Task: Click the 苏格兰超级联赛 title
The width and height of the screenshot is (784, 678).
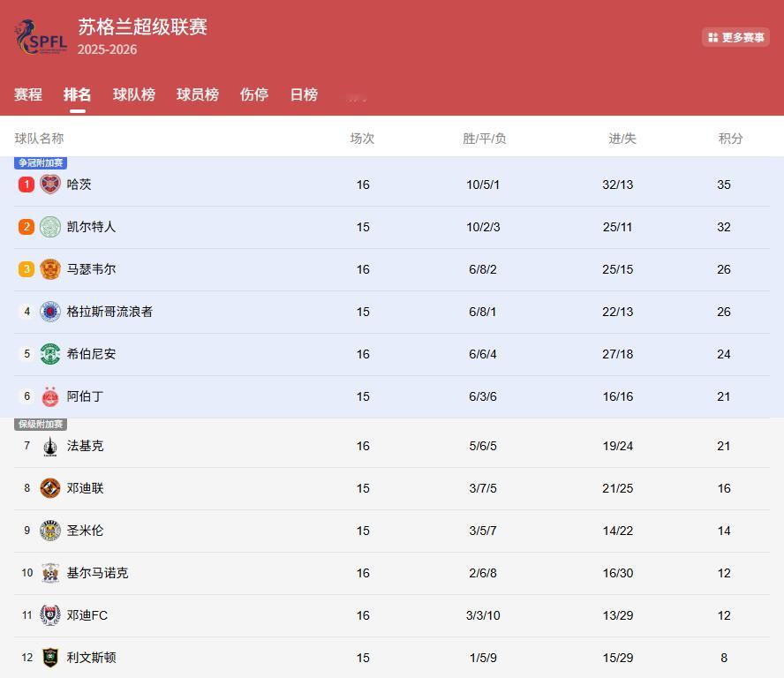Action: click(x=142, y=27)
